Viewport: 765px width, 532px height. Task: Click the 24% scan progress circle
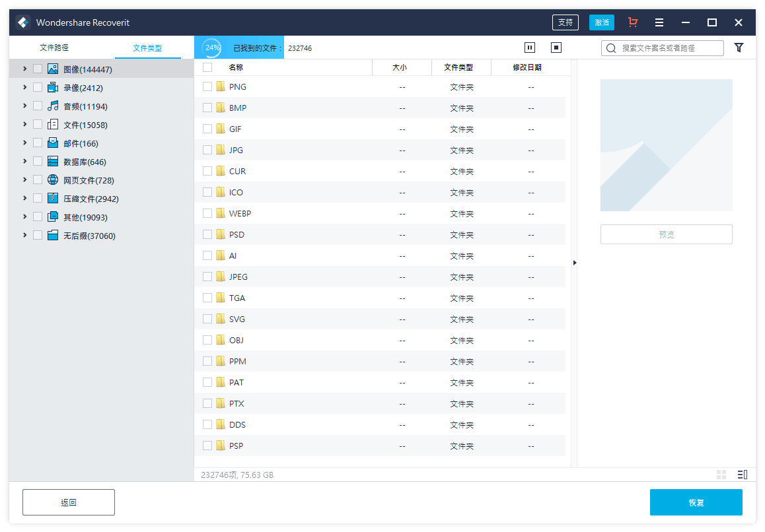(213, 48)
